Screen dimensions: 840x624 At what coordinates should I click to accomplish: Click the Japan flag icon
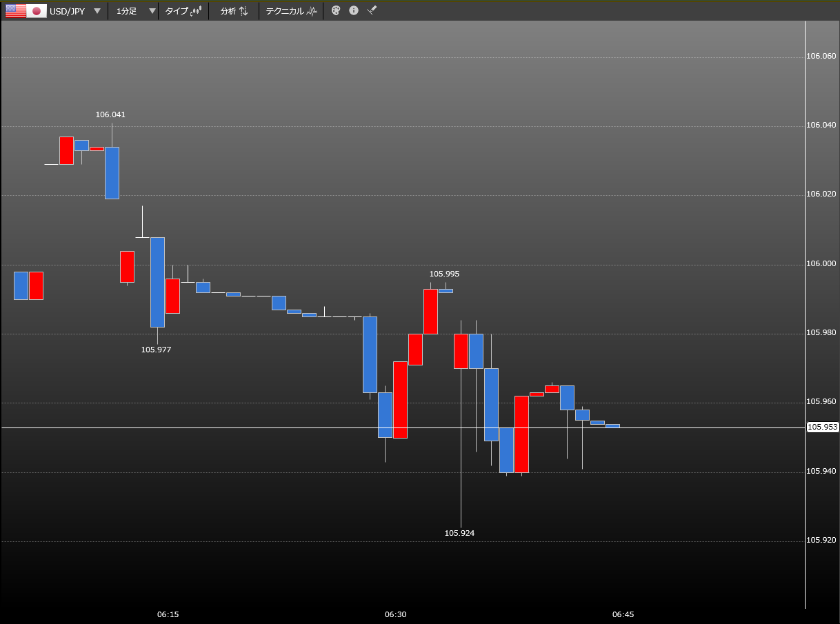37,11
